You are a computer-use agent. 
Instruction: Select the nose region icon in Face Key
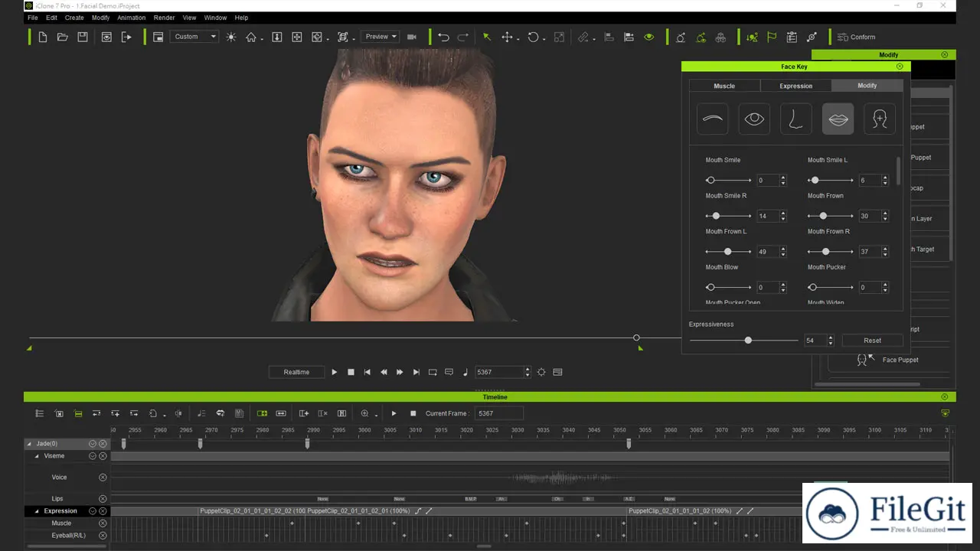point(796,119)
